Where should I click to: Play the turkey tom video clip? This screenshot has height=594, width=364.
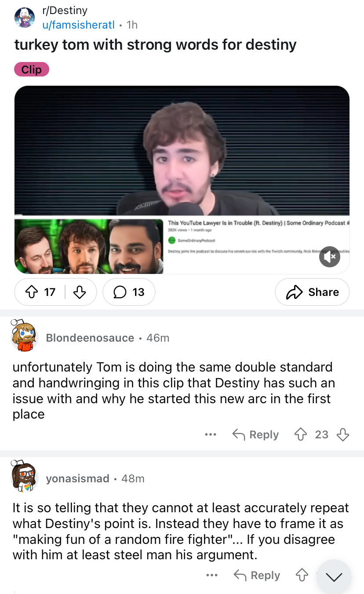point(182,180)
